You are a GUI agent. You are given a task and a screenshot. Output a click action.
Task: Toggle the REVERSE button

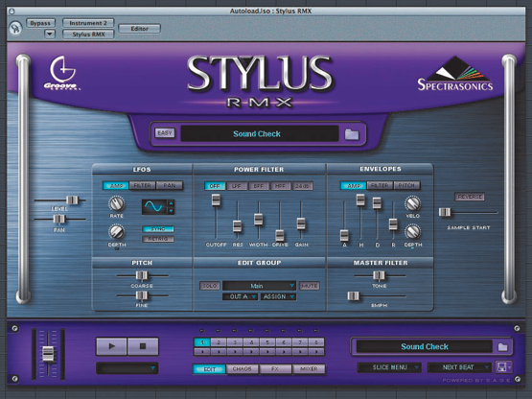(470, 197)
